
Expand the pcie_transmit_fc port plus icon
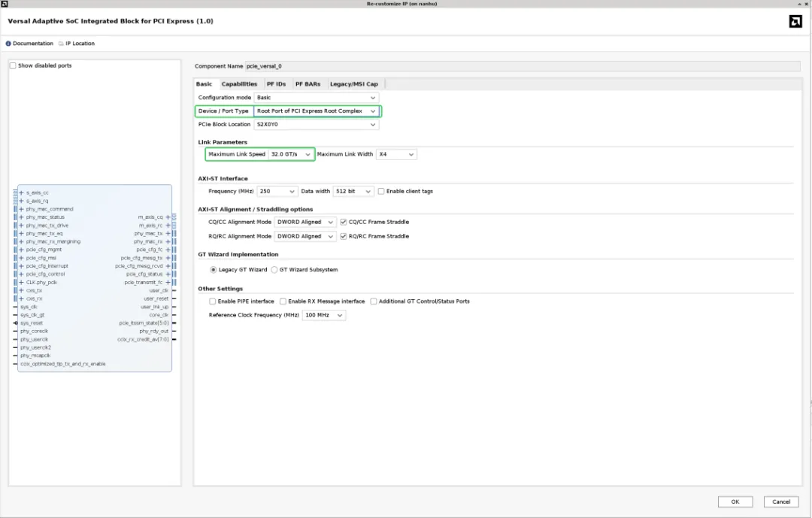click(168, 283)
